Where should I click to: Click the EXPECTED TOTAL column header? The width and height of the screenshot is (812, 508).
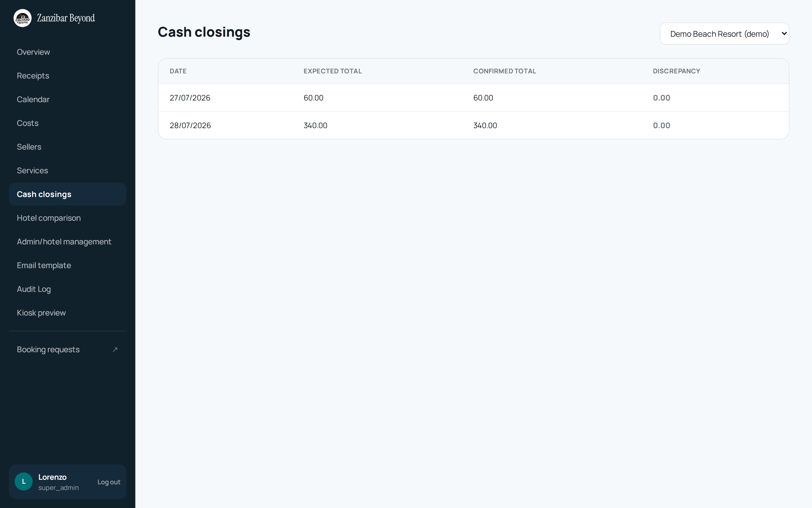(332, 71)
